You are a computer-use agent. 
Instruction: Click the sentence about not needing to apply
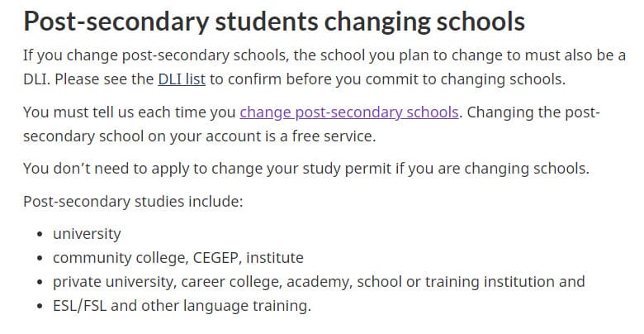tap(306, 169)
